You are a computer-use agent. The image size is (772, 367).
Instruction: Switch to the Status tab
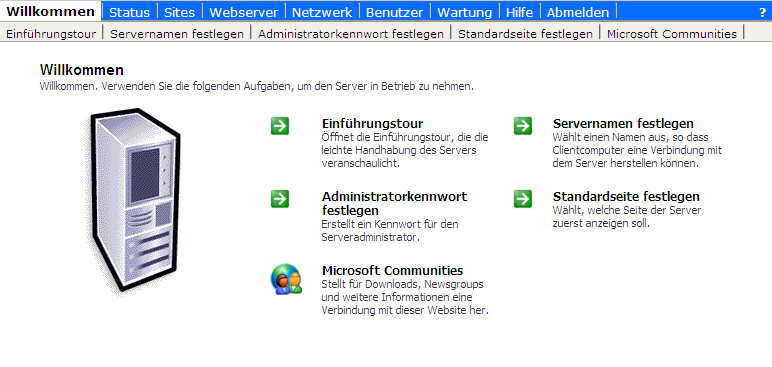pyautogui.click(x=129, y=12)
